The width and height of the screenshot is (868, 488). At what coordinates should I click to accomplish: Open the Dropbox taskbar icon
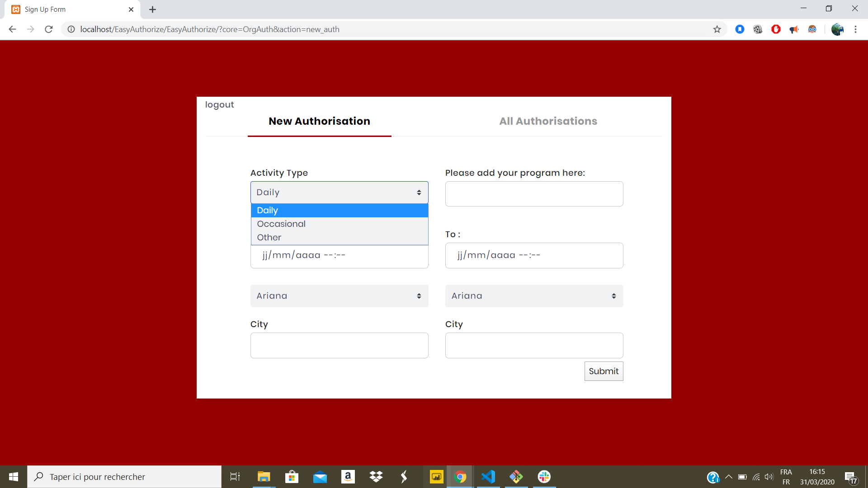(376, 477)
